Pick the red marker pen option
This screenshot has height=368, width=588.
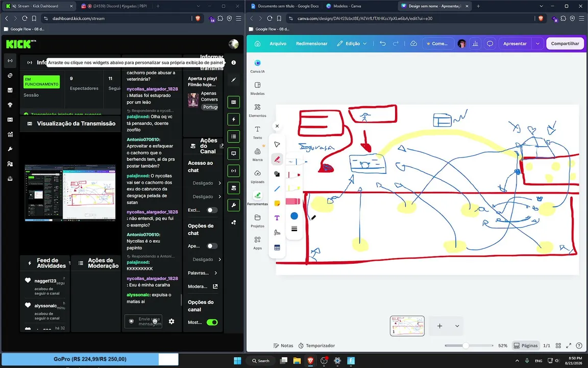(x=294, y=175)
